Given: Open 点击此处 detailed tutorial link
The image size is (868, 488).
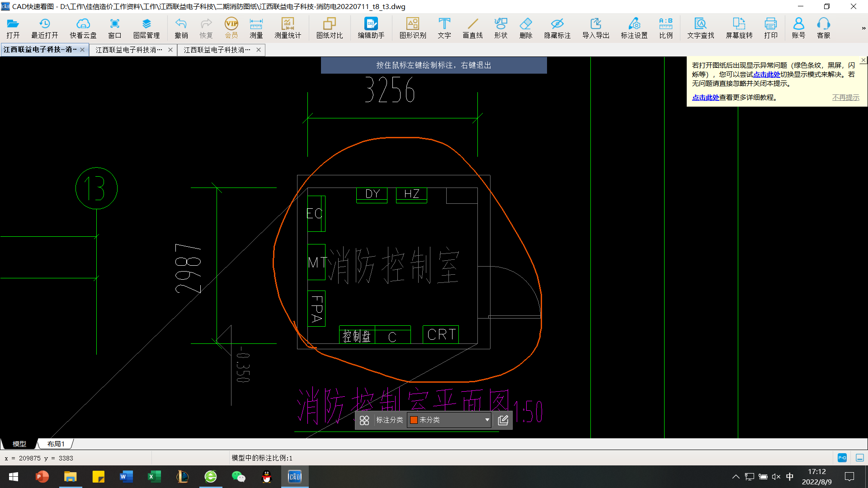Looking at the screenshot, I should (705, 98).
